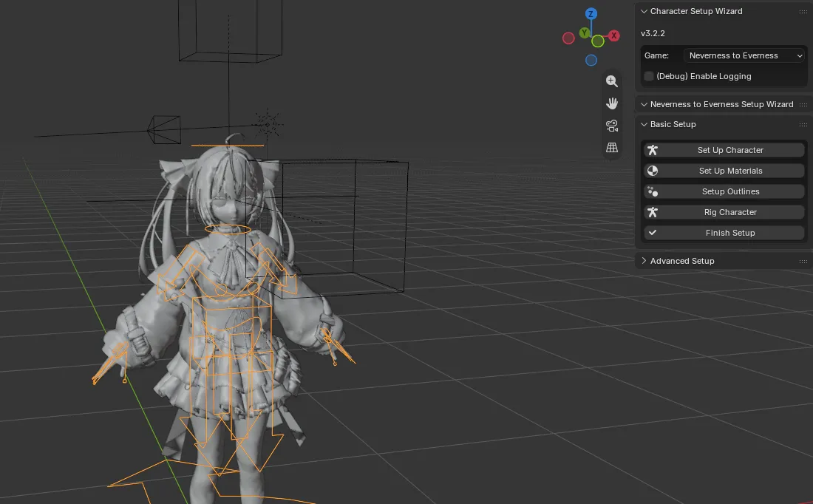The image size is (813, 504).
Task: Click the red X axis gizmo handle
Action: pos(614,35)
